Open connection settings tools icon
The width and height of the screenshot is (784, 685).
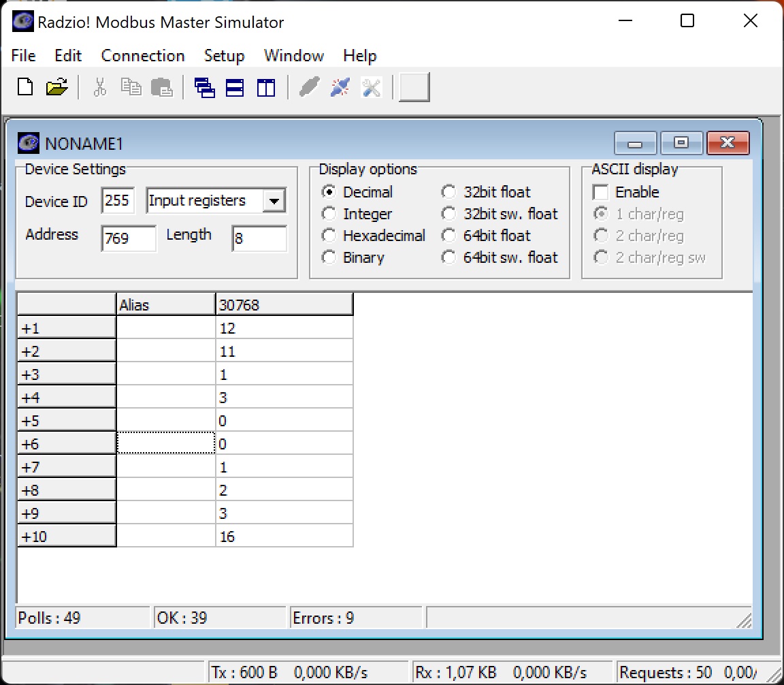coord(372,87)
